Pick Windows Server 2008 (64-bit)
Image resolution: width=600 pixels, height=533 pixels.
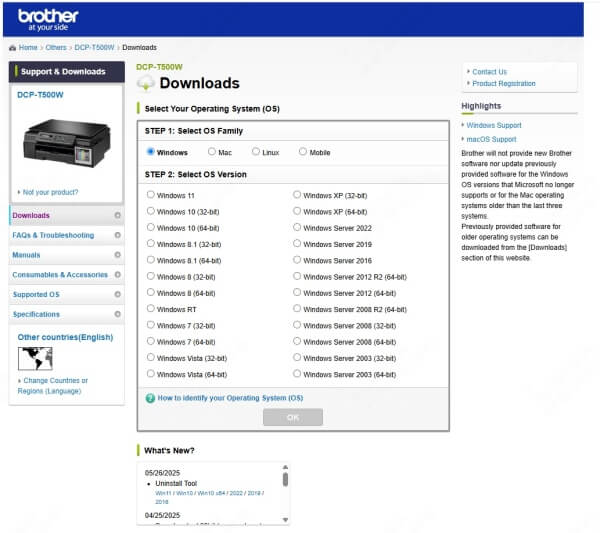[297, 341]
